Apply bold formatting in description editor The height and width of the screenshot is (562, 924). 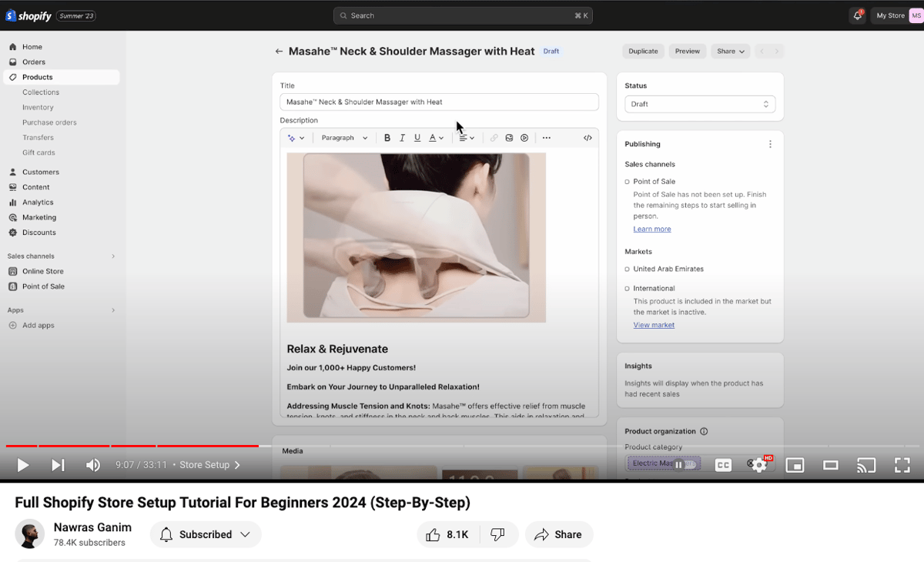[x=387, y=138]
